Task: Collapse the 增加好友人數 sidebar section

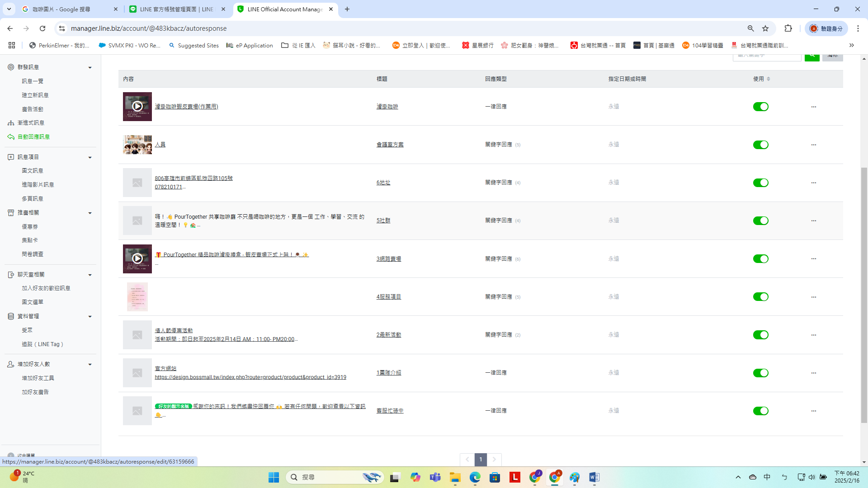Action: 90,364
